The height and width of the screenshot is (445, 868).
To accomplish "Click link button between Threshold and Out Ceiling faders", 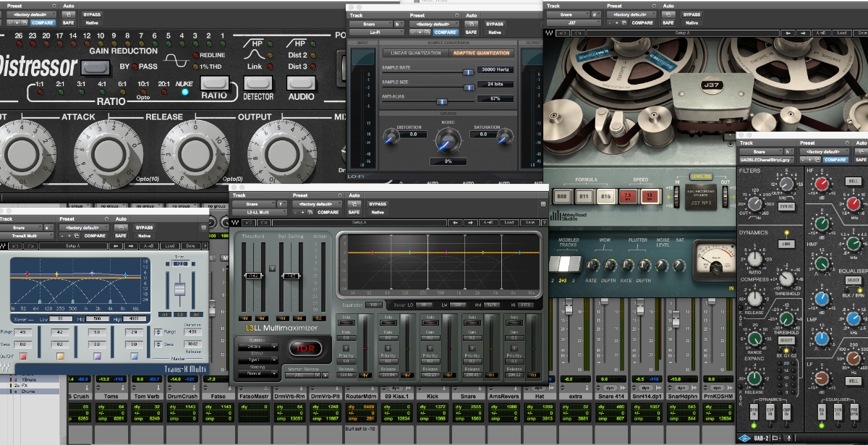I will pyautogui.click(x=272, y=268).
